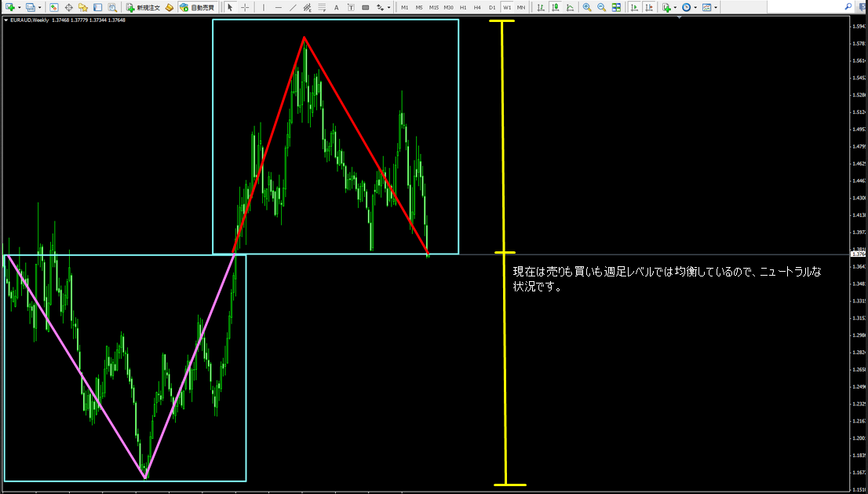Switch to the H4 timeframe
Viewport: 868px width, 494px height.
(477, 7)
